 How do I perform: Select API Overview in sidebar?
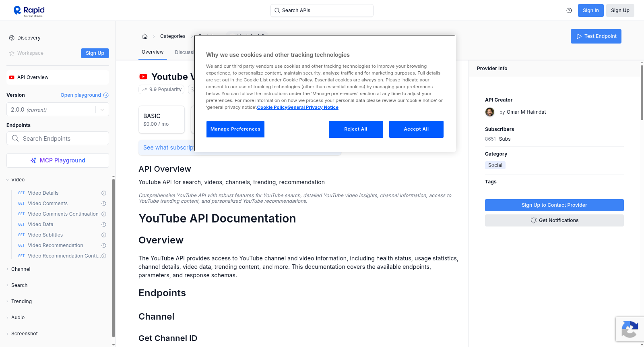(58, 77)
